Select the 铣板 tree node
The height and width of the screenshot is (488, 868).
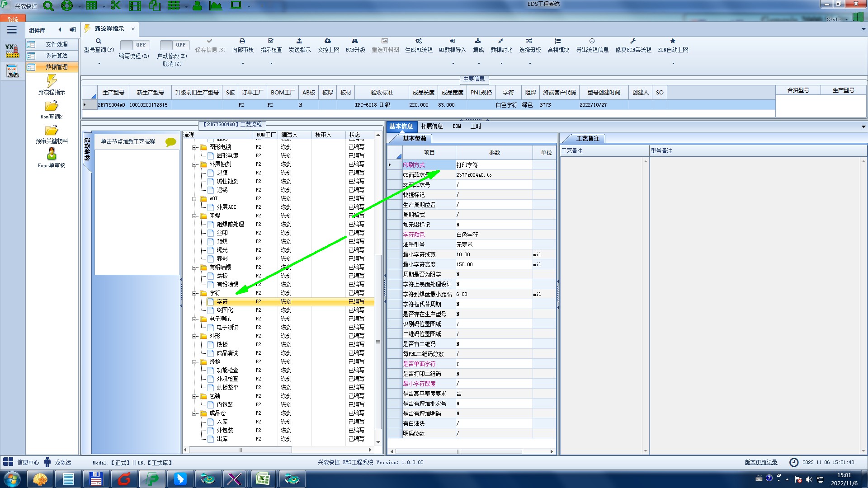tap(222, 345)
